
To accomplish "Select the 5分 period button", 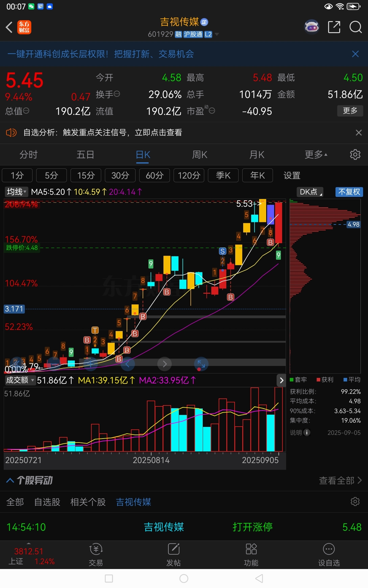I will tap(52, 175).
